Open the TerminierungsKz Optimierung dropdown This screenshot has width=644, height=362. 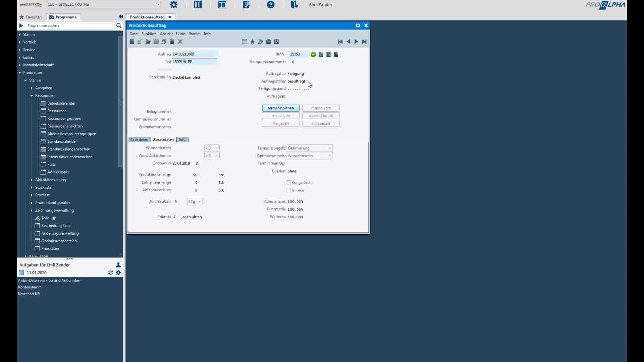(x=309, y=148)
